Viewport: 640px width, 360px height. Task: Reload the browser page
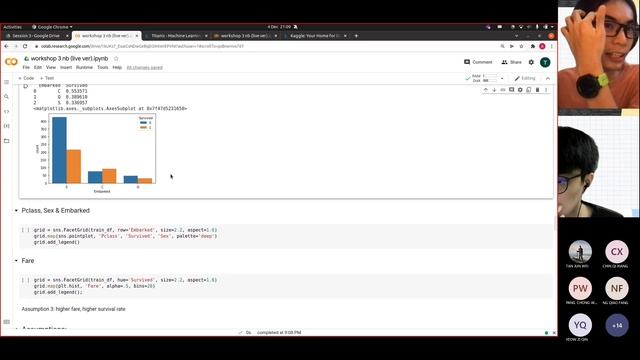click(x=25, y=46)
